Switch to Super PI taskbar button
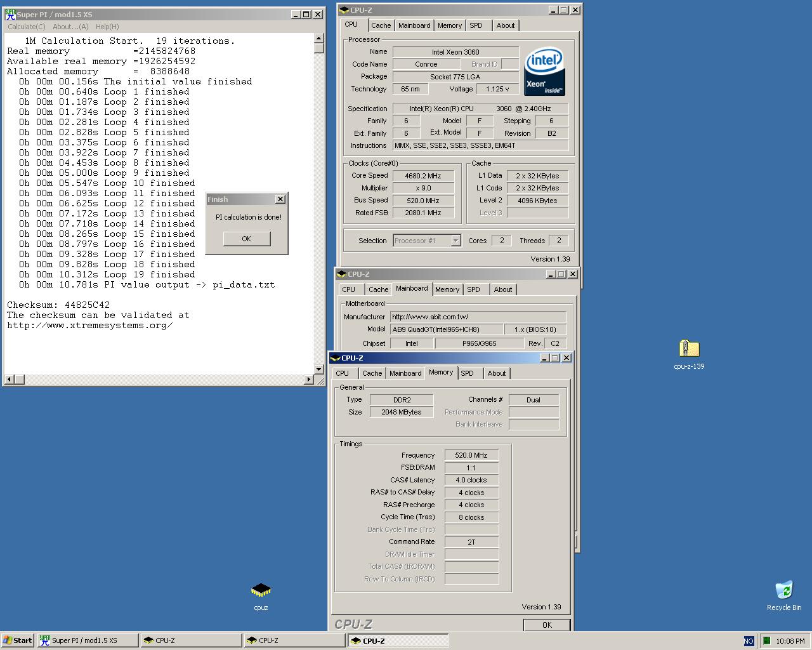 coord(88,640)
